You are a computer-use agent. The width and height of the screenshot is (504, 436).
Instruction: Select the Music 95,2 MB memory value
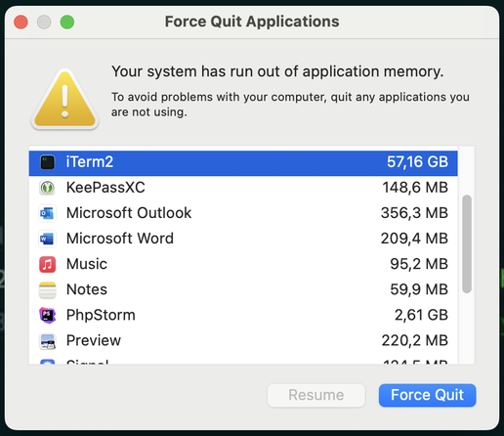[x=419, y=264]
